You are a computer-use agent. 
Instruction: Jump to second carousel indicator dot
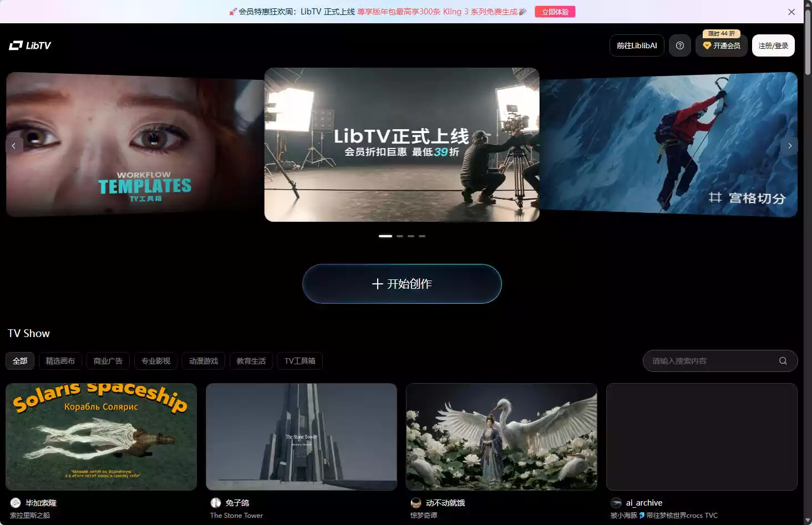(400, 236)
